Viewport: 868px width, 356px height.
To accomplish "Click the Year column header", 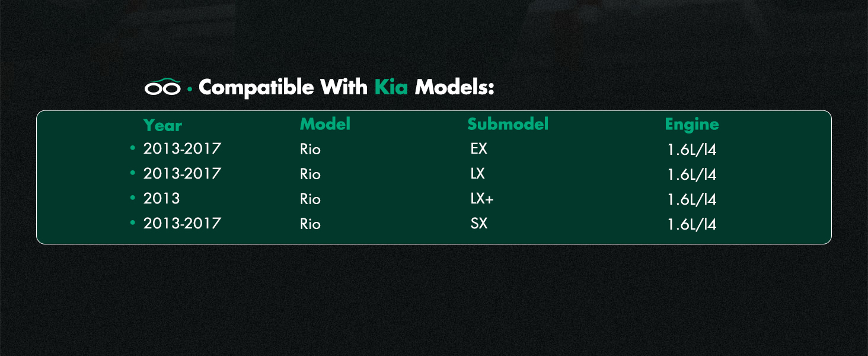I will click(x=162, y=125).
